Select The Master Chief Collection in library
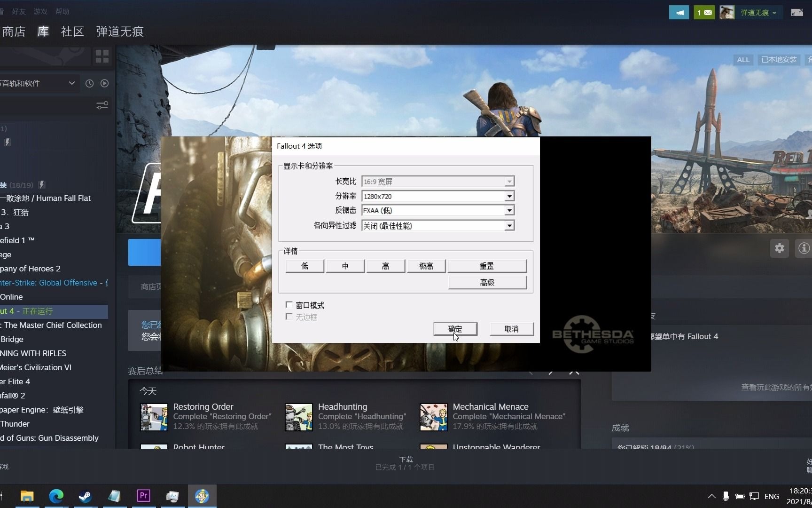This screenshot has height=508, width=812. (x=51, y=325)
